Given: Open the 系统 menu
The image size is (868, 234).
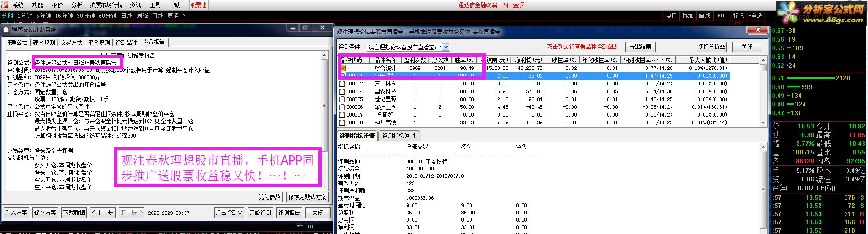Looking at the screenshot, I should [18, 5].
